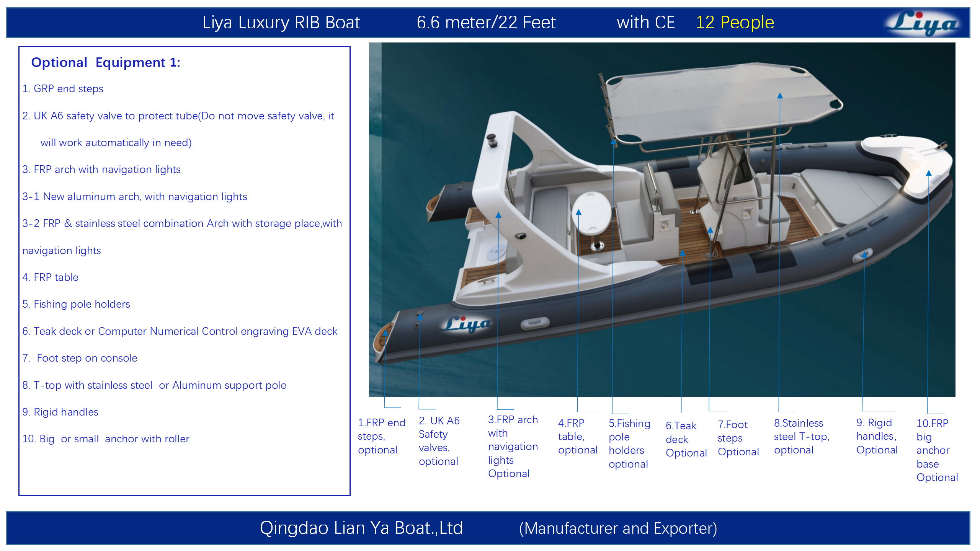The height and width of the screenshot is (551, 980).
Task: Click 'Liya Luxury RIB Boat' title text
Action: point(281,23)
